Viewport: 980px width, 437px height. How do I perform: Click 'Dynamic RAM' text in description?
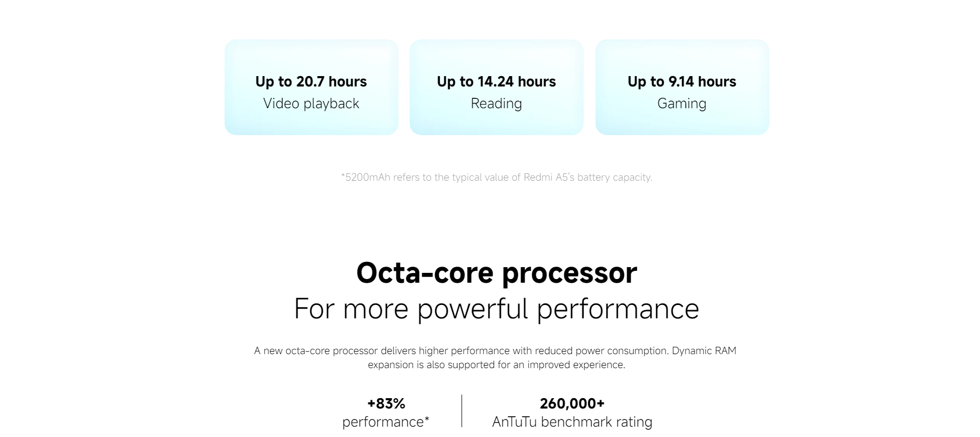coord(704,351)
